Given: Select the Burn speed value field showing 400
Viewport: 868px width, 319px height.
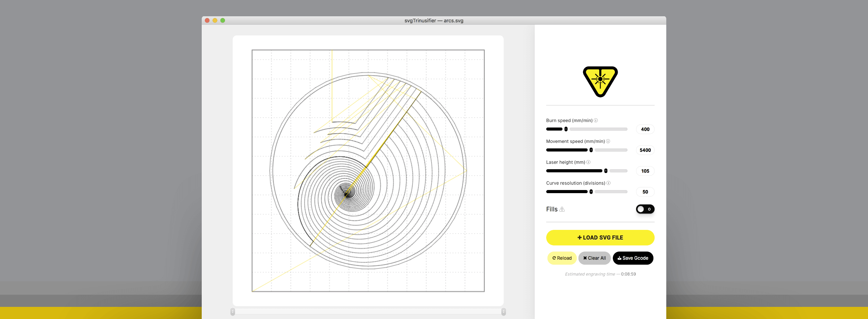Looking at the screenshot, I should [645, 129].
